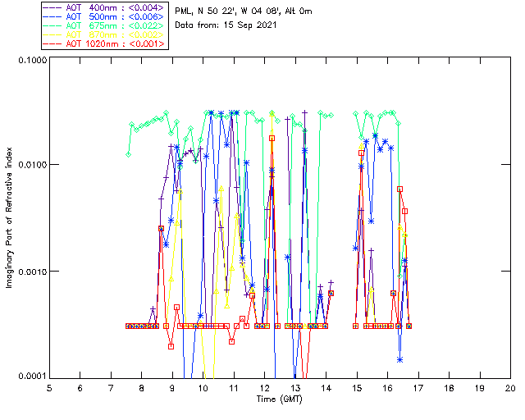Screen dimensions: 525x420
Task: Select the AOT 400nm legend entry
Action: [x=104, y=7]
